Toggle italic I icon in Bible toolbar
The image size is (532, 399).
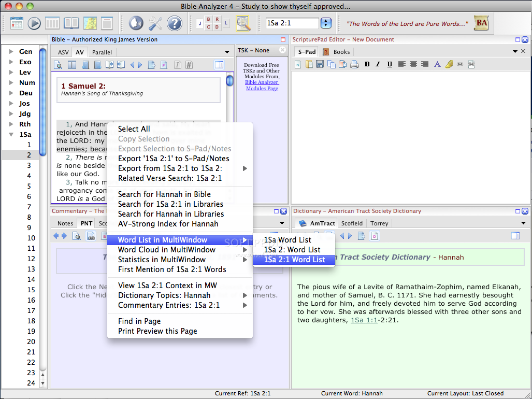[177, 64]
